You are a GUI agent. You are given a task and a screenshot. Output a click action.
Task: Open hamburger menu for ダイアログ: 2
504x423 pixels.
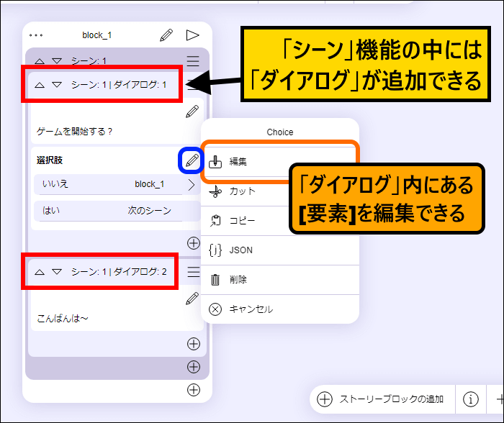[x=193, y=272]
